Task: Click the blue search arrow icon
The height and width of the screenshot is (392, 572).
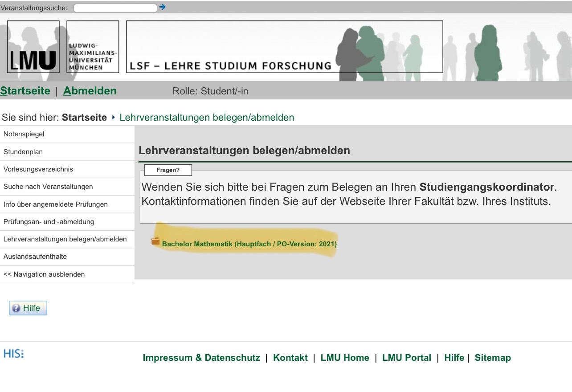Action: (x=162, y=7)
